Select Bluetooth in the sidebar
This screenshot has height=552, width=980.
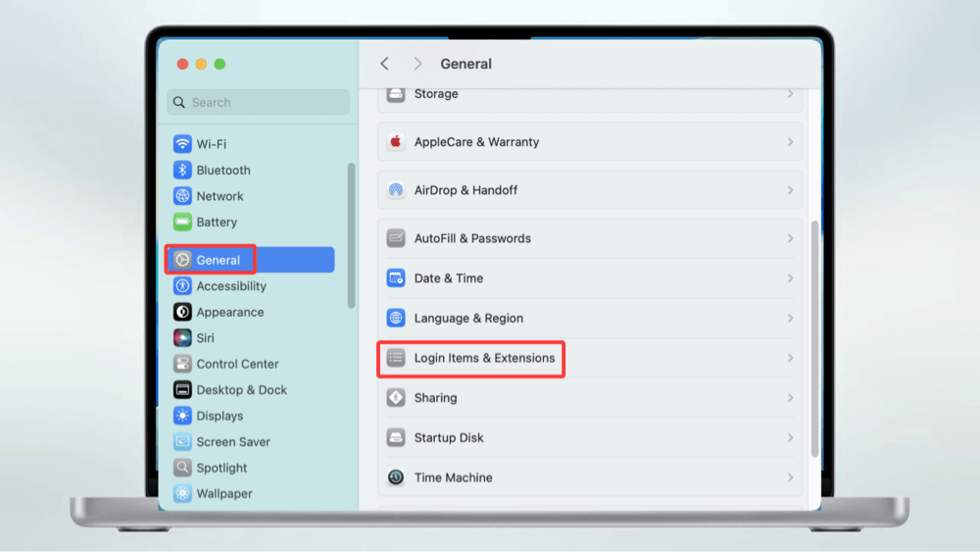[x=223, y=170]
